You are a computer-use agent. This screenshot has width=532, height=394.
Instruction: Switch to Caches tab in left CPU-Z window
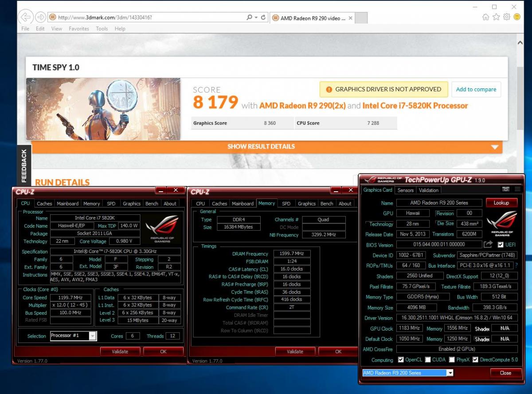(x=44, y=204)
